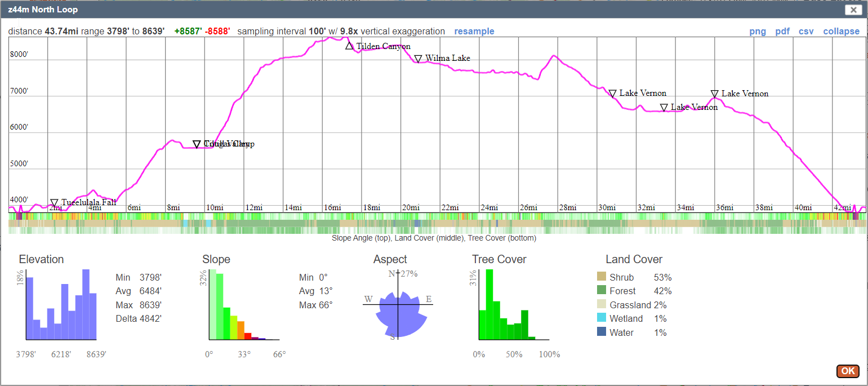Select the Lake Vernon marker near 30mi
The height and width of the screenshot is (386, 868).
pyautogui.click(x=612, y=94)
